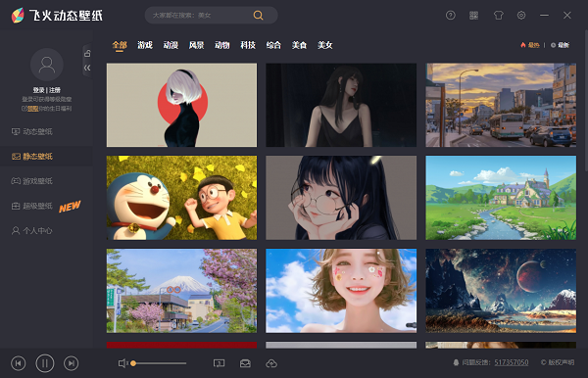Select the 全部 category tab
The image size is (588, 378).
[120, 45]
